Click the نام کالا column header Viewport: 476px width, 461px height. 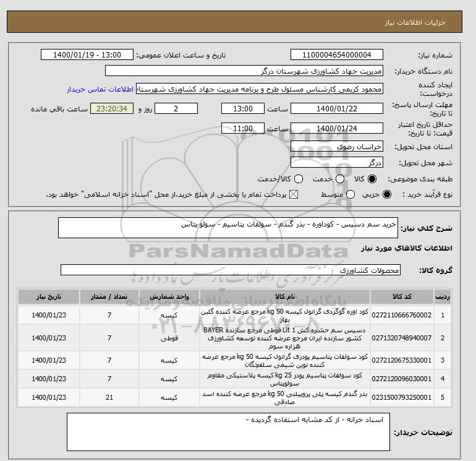click(285, 296)
